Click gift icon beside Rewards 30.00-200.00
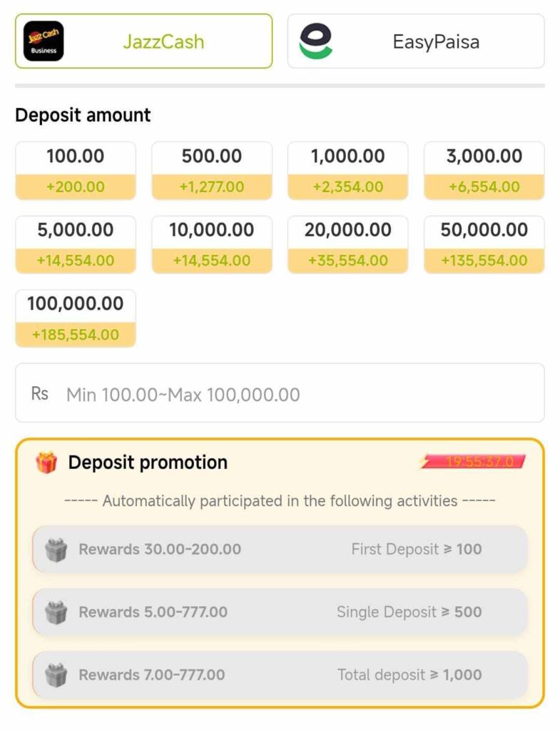 tap(56, 550)
